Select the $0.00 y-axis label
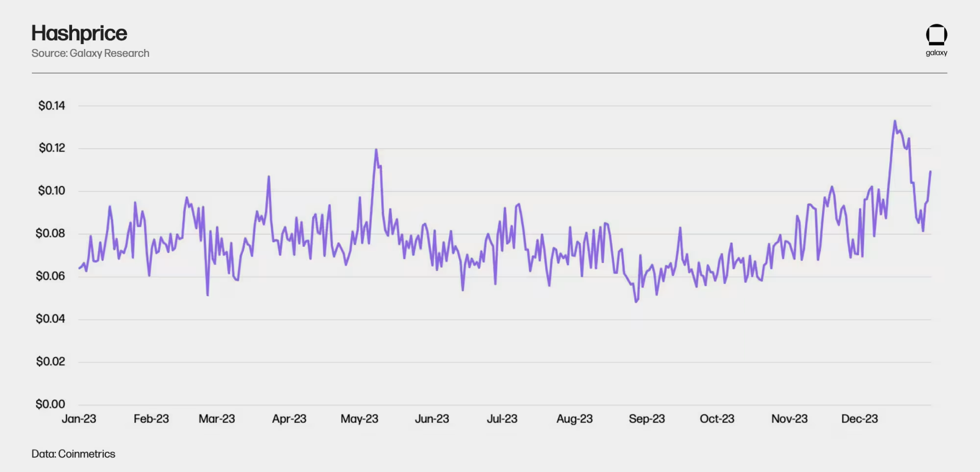 coord(50,404)
